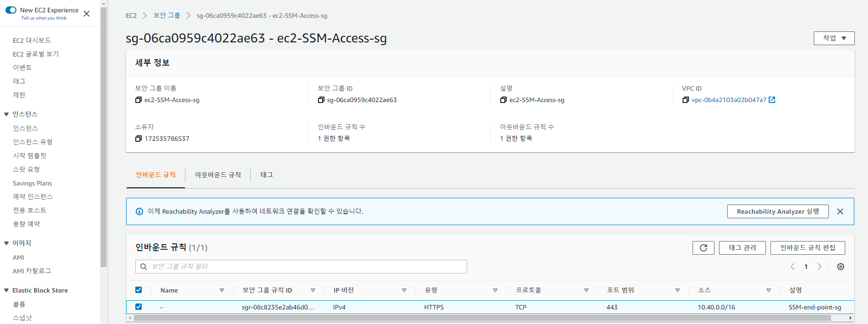
Task: Sort table by Name column
Action: point(222,290)
